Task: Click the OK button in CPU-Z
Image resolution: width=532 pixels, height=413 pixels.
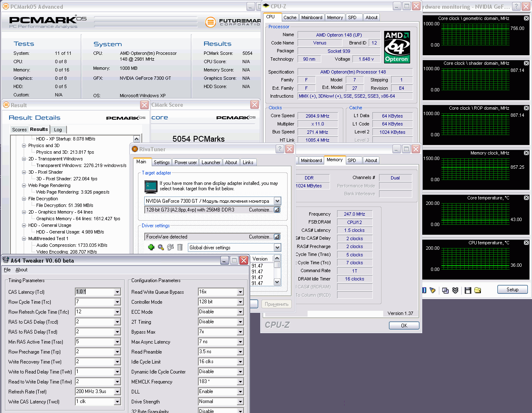Action: [x=404, y=326]
